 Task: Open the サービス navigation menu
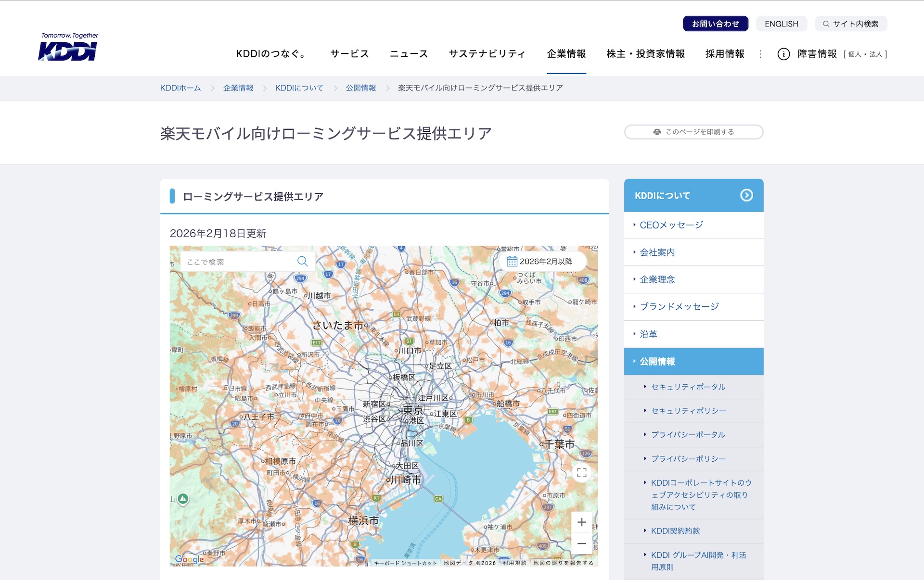click(349, 54)
